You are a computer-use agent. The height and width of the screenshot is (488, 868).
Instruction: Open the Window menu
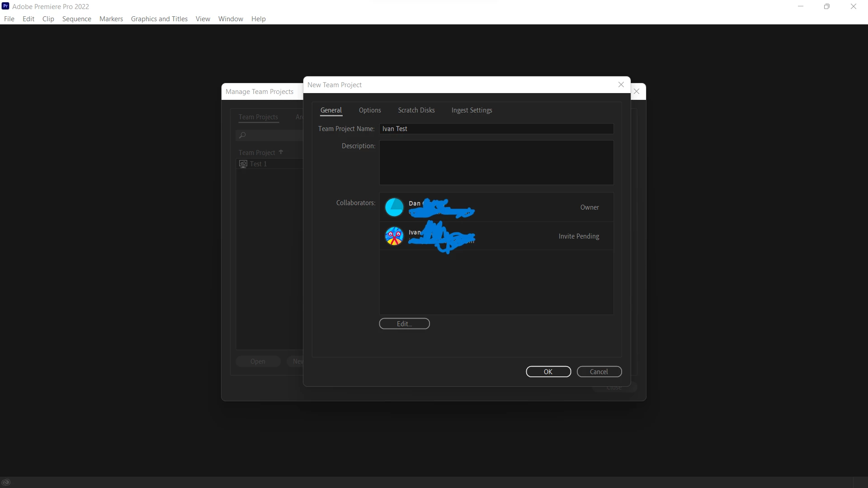[231, 19]
